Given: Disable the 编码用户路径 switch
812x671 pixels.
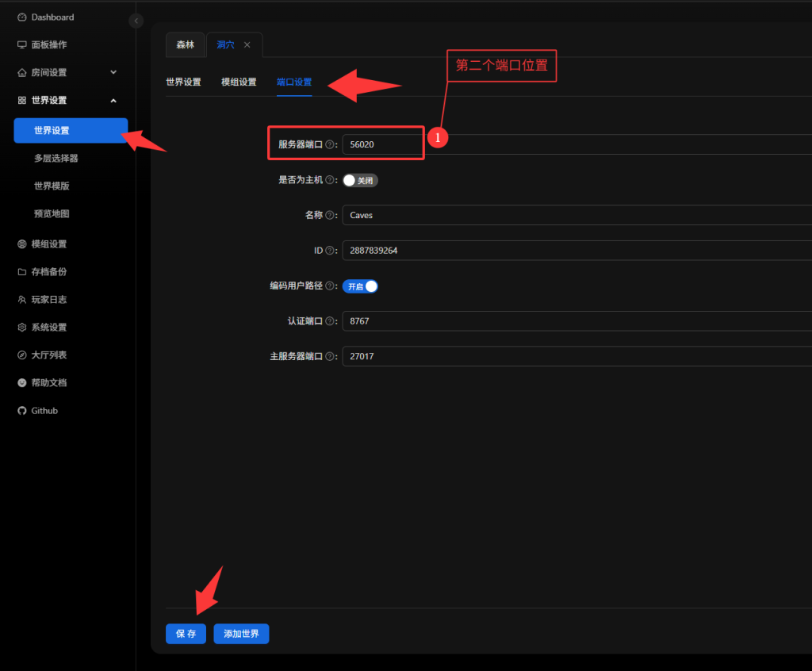Looking at the screenshot, I should point(360,286).
